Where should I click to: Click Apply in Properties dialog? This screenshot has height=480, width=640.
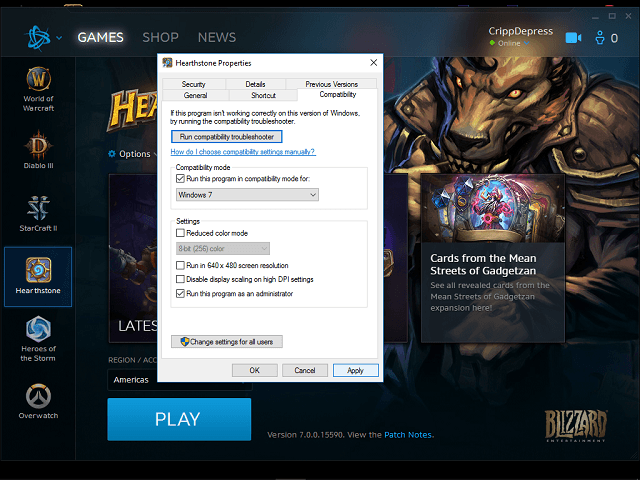[356, 370]
